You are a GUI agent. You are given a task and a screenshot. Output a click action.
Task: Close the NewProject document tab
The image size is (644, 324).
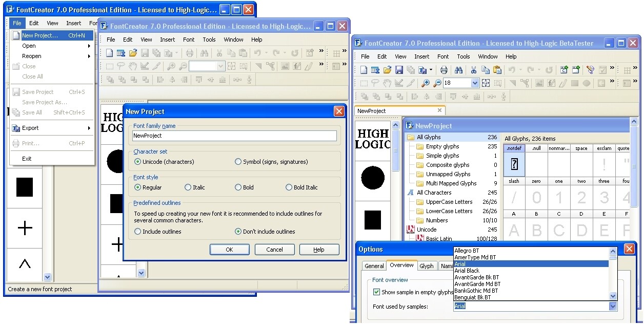click(439, 110)
